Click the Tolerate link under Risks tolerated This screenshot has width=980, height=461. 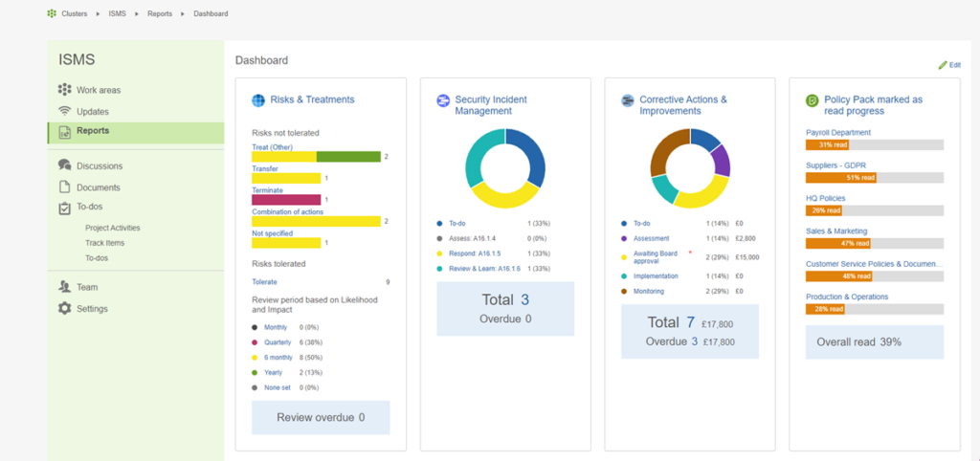click(264, 282)
